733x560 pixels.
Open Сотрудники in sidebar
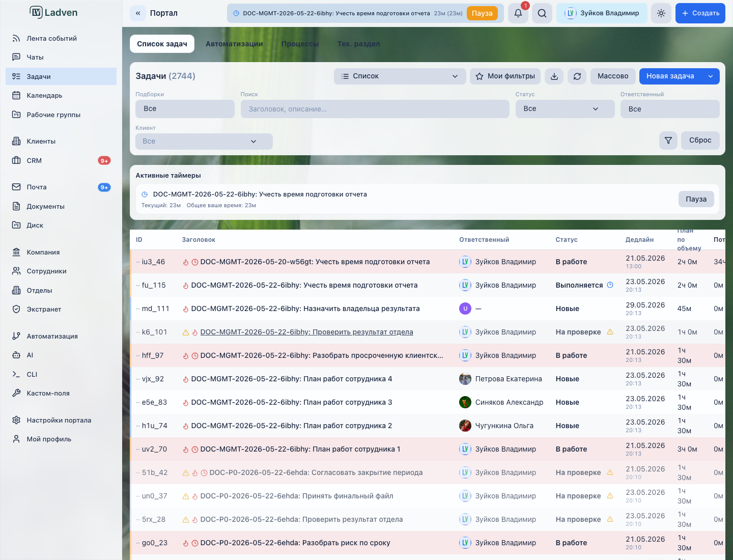[x=61, y=271]
